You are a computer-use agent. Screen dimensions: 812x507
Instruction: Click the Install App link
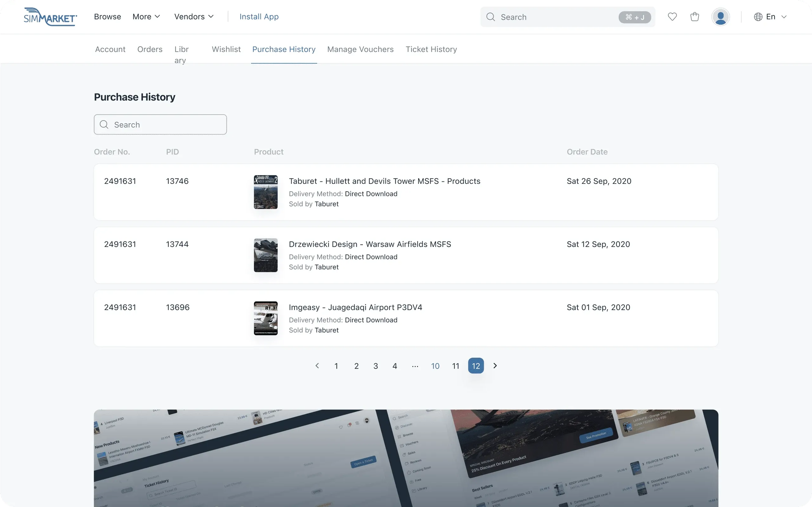(x=259, y=17)
